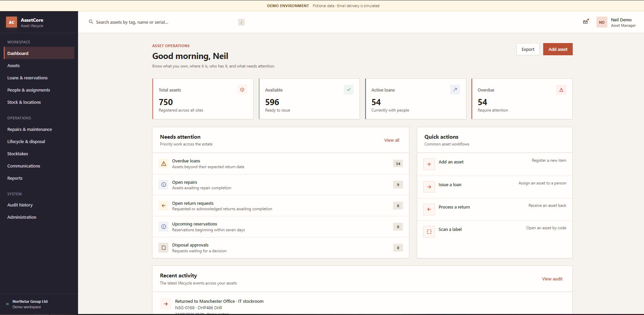Click the Scan a label icon
This screenshot has height=315, width=644.
pos(429,232)
